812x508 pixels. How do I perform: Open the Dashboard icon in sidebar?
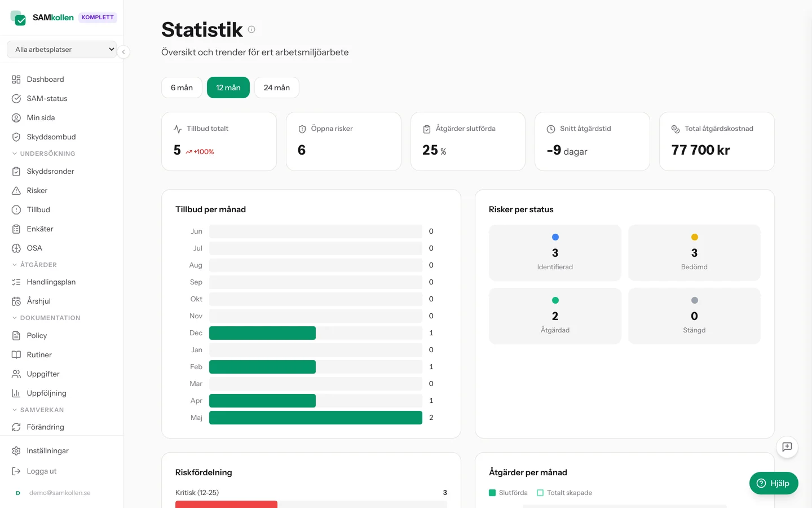tap(16, 80)
